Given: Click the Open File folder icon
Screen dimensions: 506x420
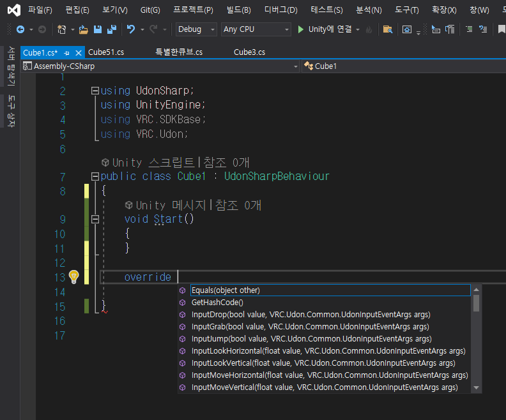Looking at the screenshot, I should click(x=83, y=29).
